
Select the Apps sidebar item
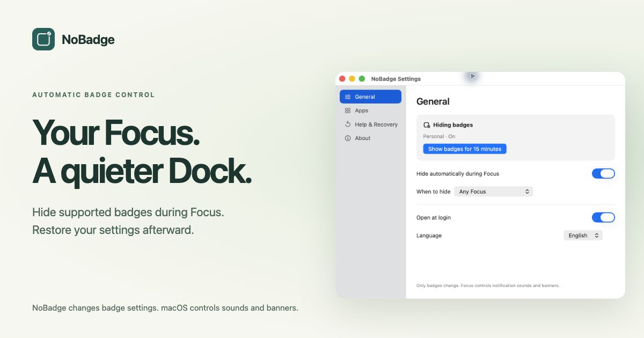tap(370, 111)
